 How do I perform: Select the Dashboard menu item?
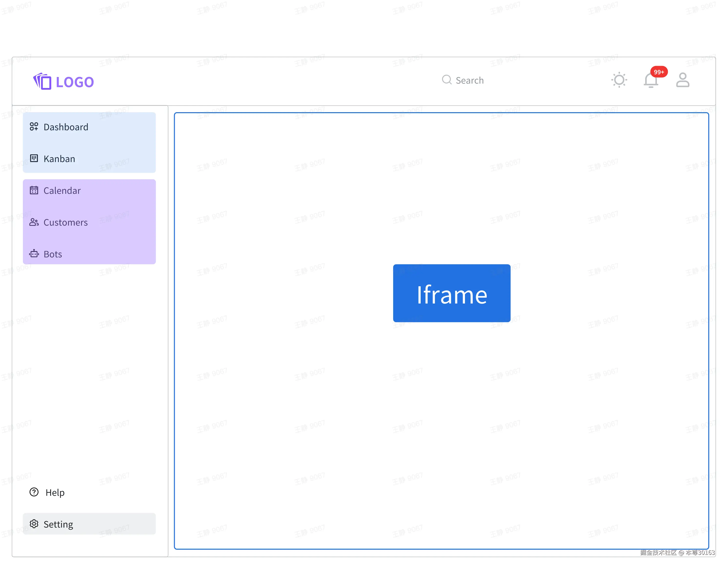point(66,127)
